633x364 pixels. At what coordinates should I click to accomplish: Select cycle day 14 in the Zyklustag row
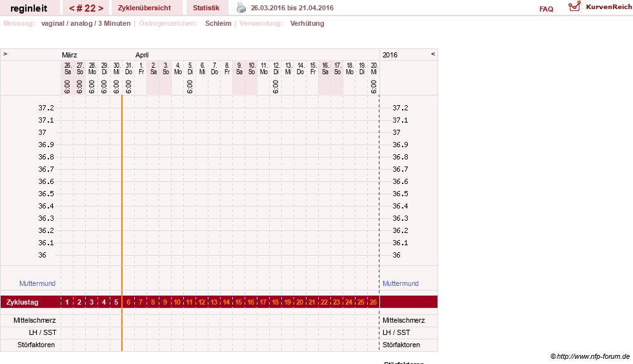click(226, 302)
